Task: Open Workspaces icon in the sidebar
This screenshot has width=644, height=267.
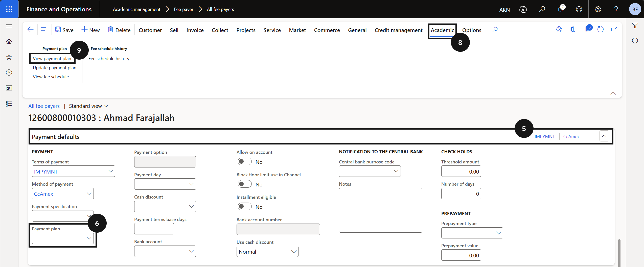Action: (x=9, y=88)
